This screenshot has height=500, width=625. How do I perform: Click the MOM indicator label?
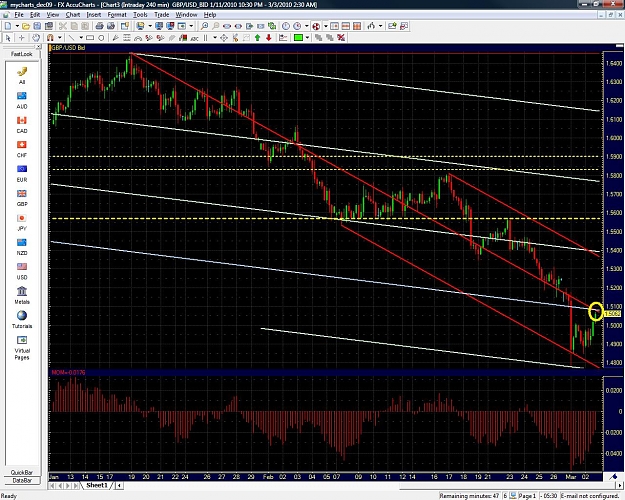click(68, 372)
